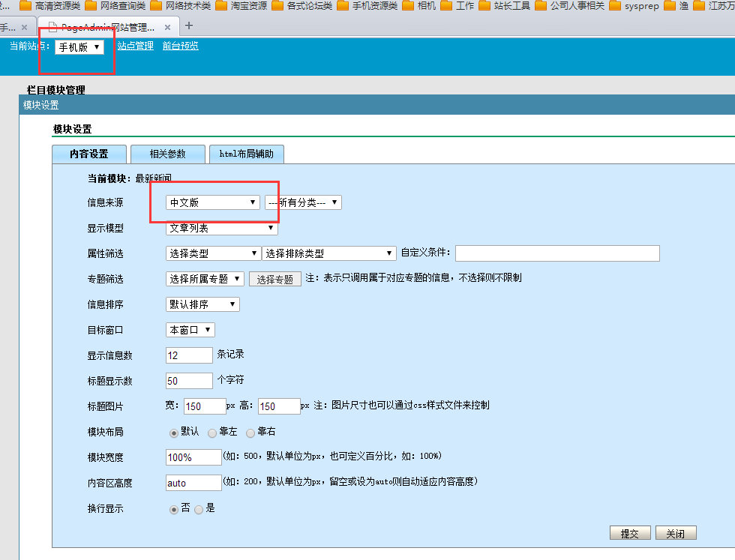
Task: Switch to the html布局辅助 tab
Action: click(246, 154)
